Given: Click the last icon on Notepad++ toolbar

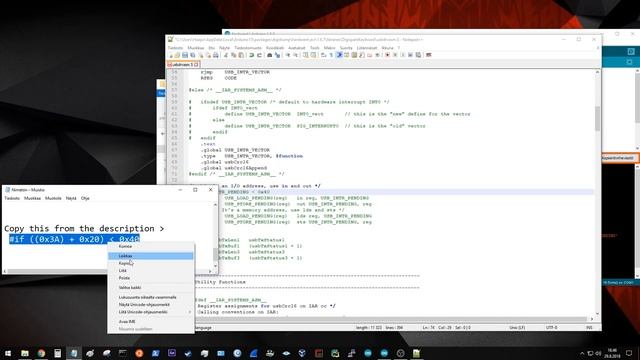Looking at the screenshot, I should click(x=429, y=55).
